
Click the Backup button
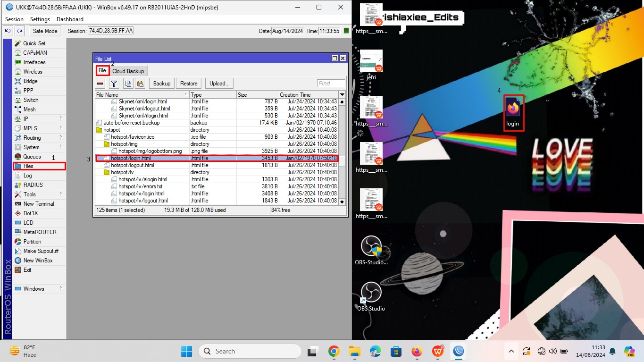click(x=162, y=84)
